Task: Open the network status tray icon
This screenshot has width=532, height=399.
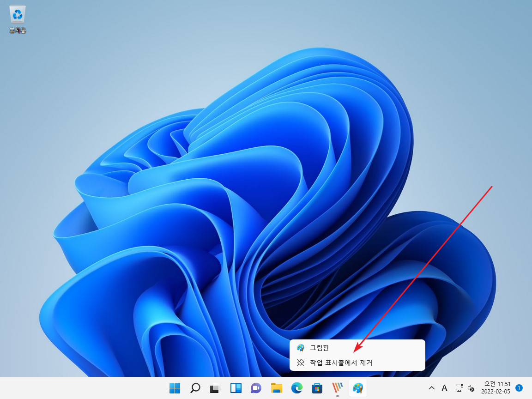Action: click(459, 388)
